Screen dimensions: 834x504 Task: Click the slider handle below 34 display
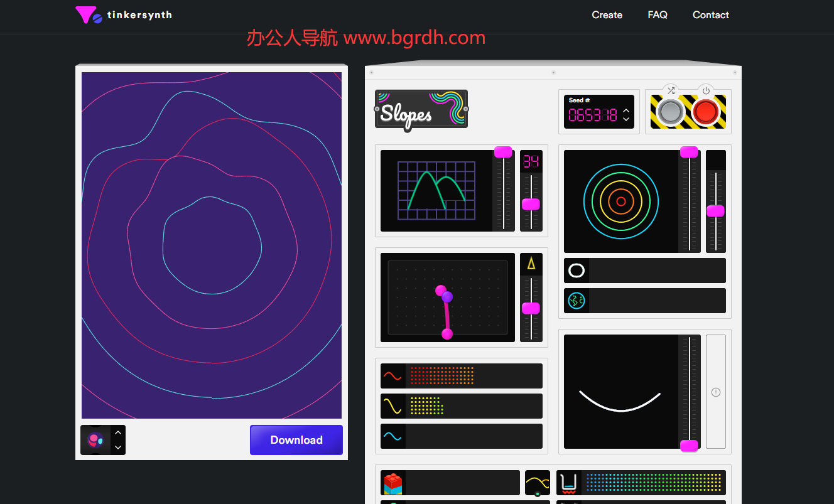(x=531, y=204)
